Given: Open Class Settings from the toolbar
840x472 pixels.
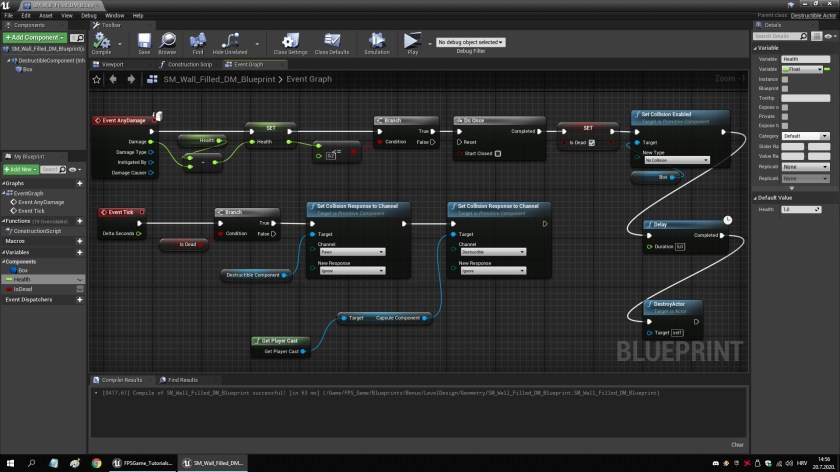Looking at the screenshot, I should pos(290,41).
